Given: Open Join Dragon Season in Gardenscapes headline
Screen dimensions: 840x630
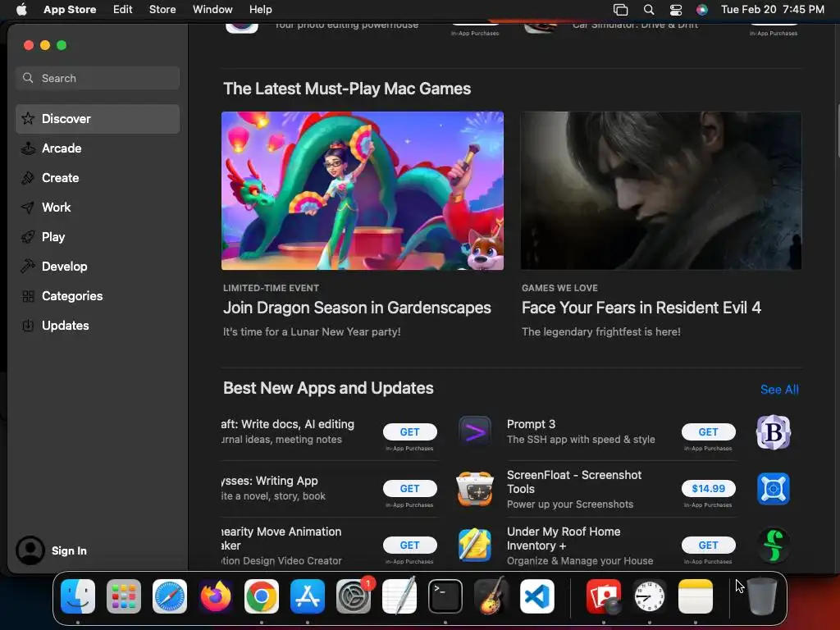Looking at the screenshot, I should point(357,308).
